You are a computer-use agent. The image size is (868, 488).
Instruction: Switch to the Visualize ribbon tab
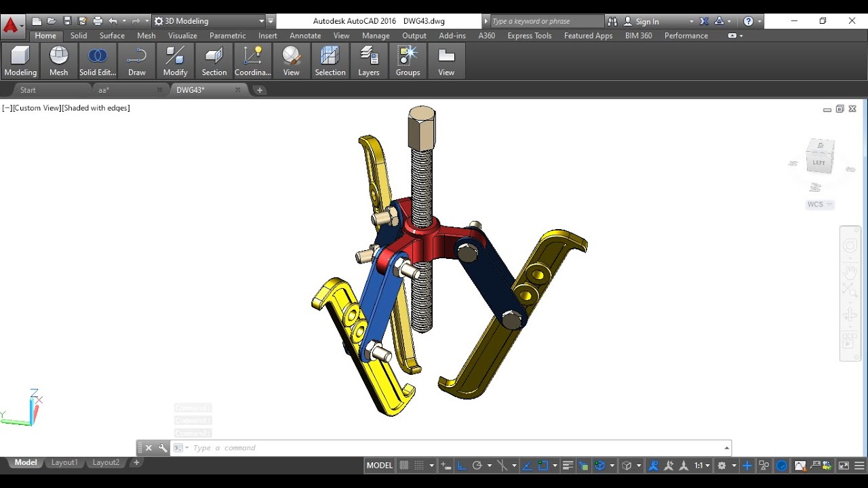[x=182, y=35]
